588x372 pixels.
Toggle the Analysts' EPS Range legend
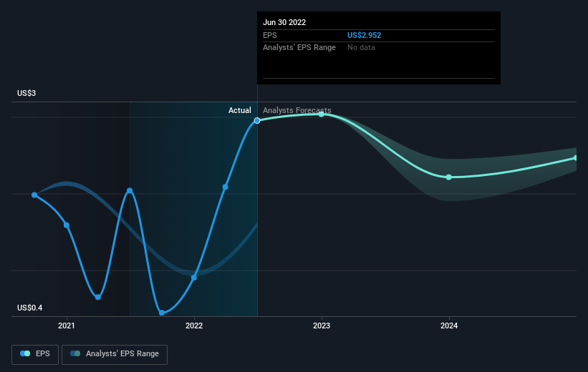coord(115,354)
